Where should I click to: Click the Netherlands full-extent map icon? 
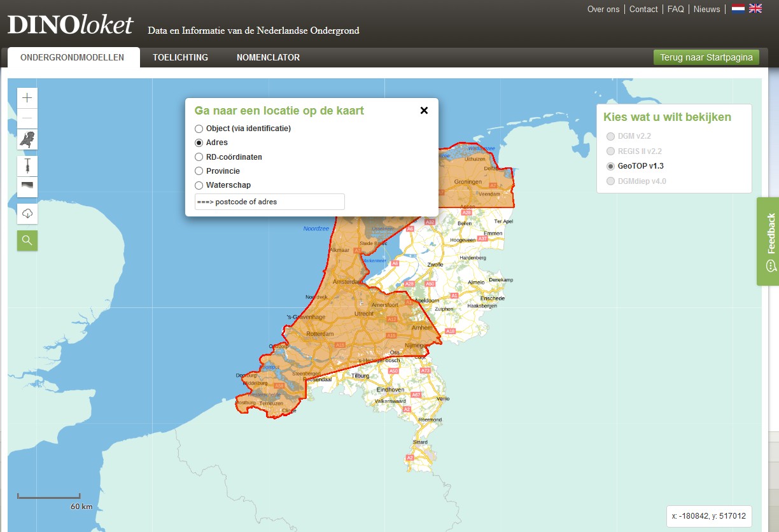coord(27,139)
